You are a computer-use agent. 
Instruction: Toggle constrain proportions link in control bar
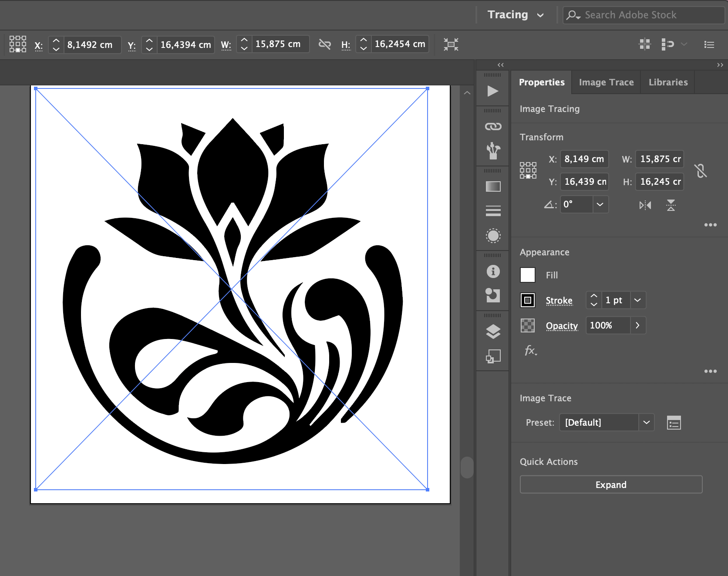tap(325, 44)
